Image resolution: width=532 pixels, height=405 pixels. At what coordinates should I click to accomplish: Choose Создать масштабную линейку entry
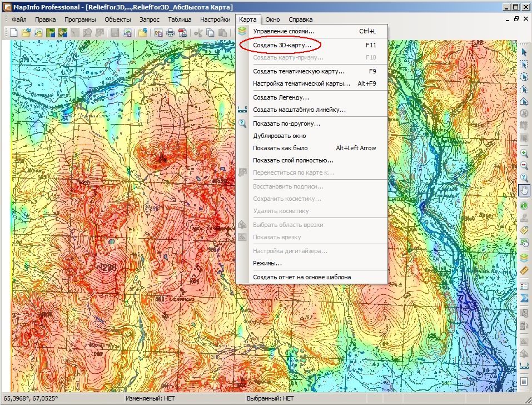(312, 110)
